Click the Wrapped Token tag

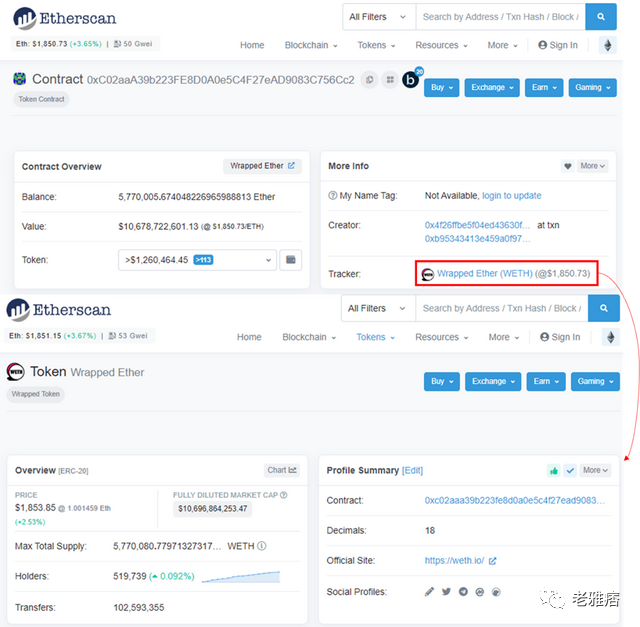click(x=36, y=394)
